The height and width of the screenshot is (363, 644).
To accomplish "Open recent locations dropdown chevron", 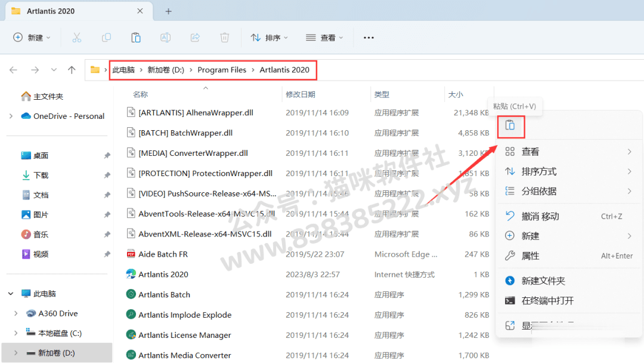I will pos(54,70).
